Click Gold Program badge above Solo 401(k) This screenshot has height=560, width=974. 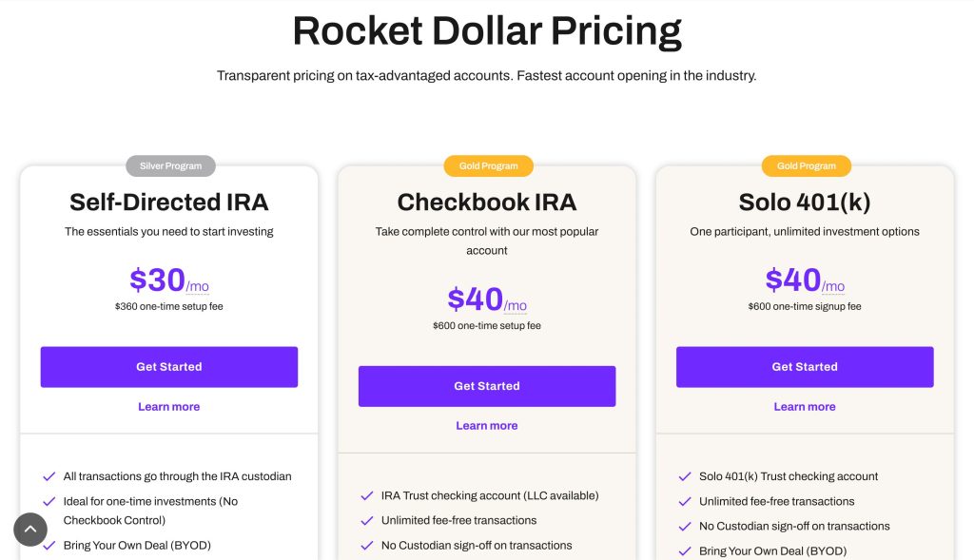(x=807, y=166)
